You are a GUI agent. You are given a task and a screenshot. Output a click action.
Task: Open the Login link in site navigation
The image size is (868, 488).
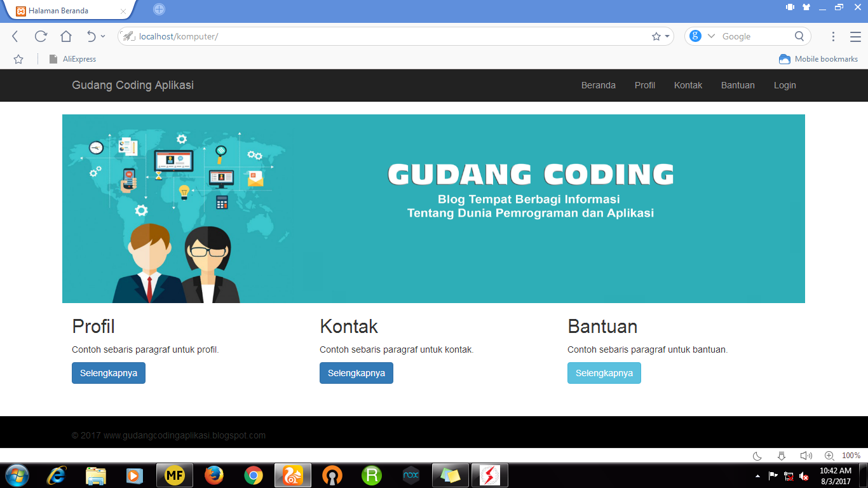click(785, 85)
